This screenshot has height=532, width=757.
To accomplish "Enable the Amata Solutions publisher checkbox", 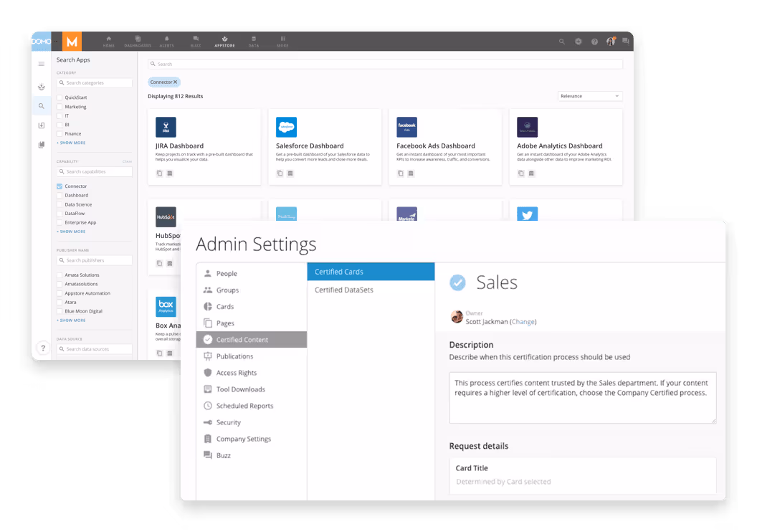I will (x=59, y=275).
